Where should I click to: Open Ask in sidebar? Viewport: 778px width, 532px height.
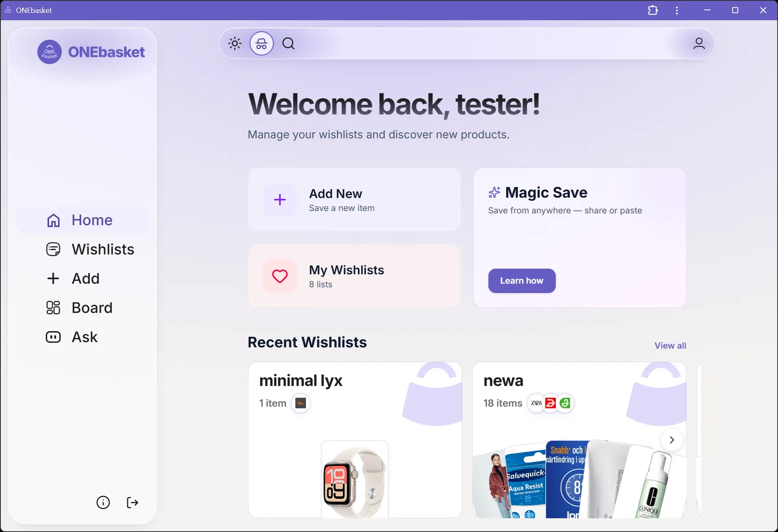pyautogui.click(x=82, y=337)
